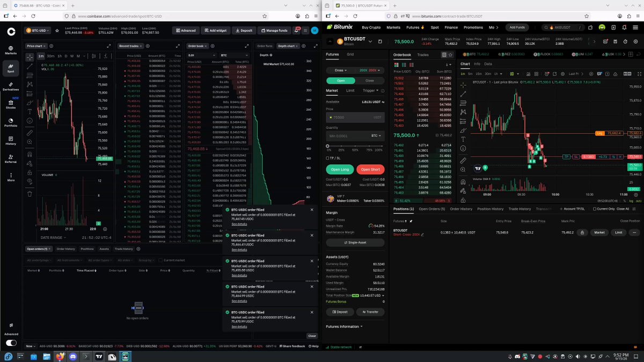
Task: Set quantity slider to 50%
Action: click(355, 146)
